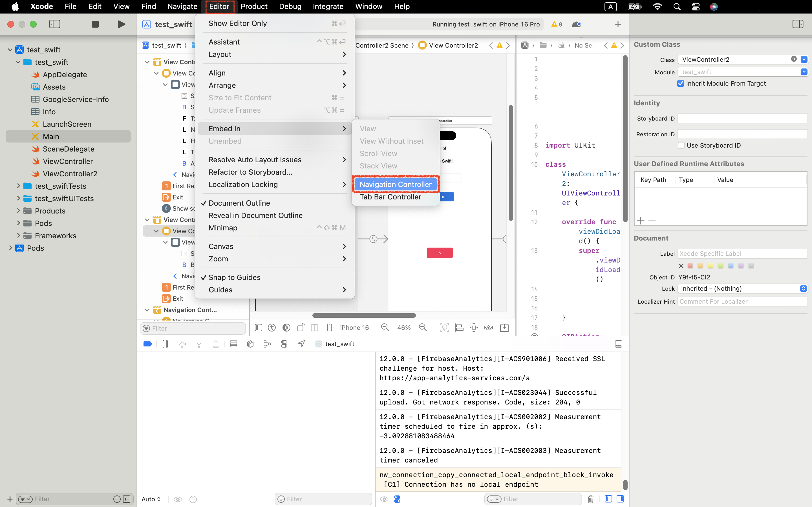812x507 pixels.
Task: Open the view memory graph debug icon
Action: point(267,344)
